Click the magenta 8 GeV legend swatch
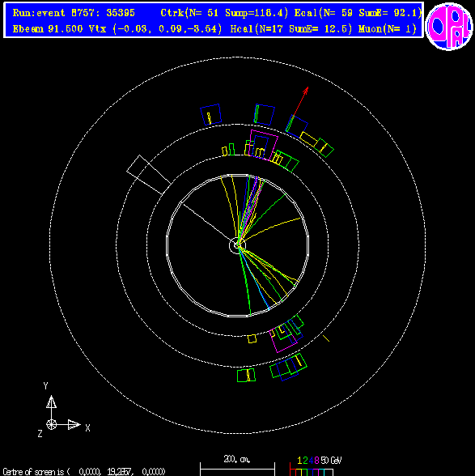Image resolution: width=475 pixels, height=476 pixels. coord(316,473)
